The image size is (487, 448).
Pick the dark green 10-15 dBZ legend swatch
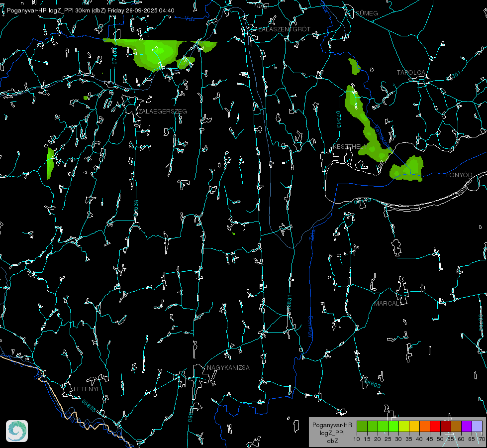[362, 426]
